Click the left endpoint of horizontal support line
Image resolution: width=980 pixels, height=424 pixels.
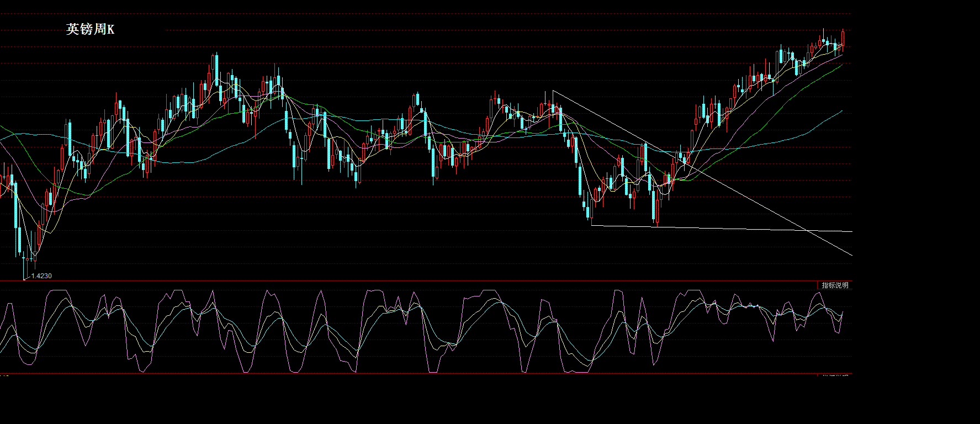(591, 225)
